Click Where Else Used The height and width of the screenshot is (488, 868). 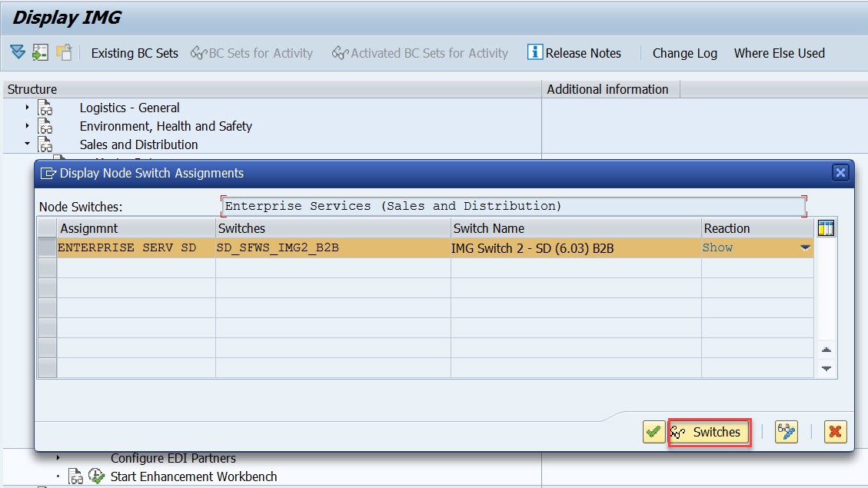click(779, 52)
